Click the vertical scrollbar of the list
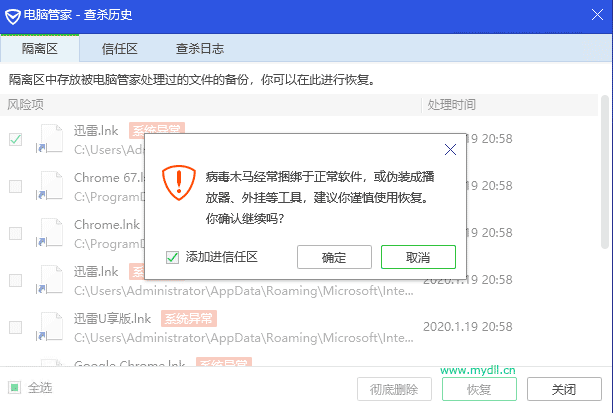613x413 pixels. [x=605, y=172]
